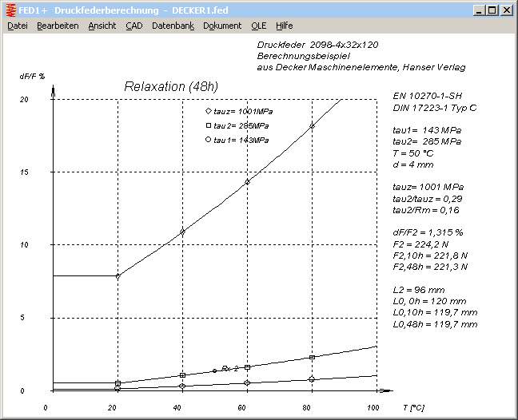The image size is (518, 420).
Task: Click the chart title Relaxation (48h)
Action: click(x=171, y=86)
